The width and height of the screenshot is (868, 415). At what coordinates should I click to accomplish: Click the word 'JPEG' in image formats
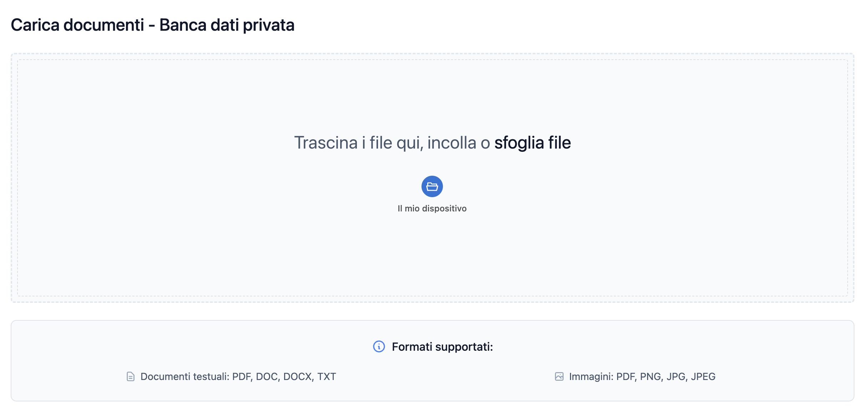tap(703, 376)
